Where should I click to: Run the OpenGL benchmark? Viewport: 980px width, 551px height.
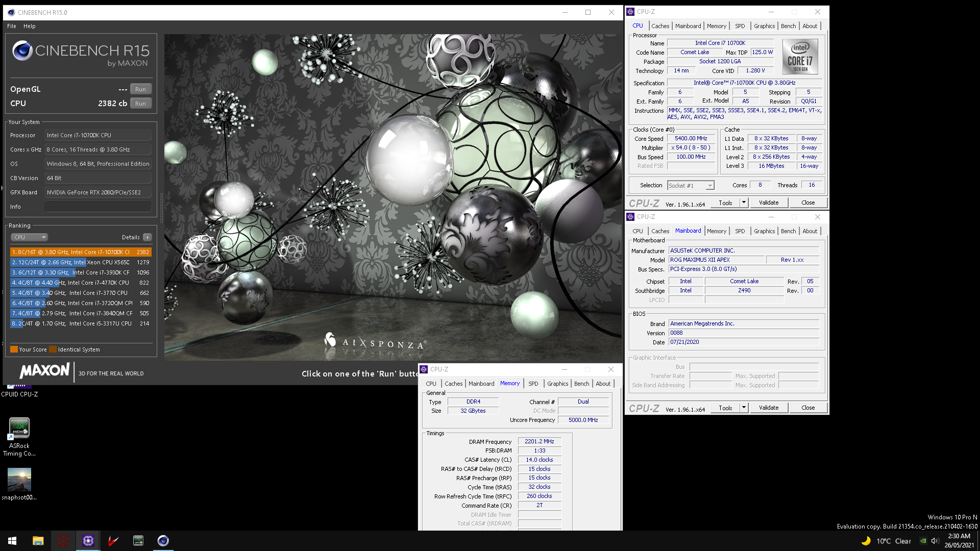140,89
